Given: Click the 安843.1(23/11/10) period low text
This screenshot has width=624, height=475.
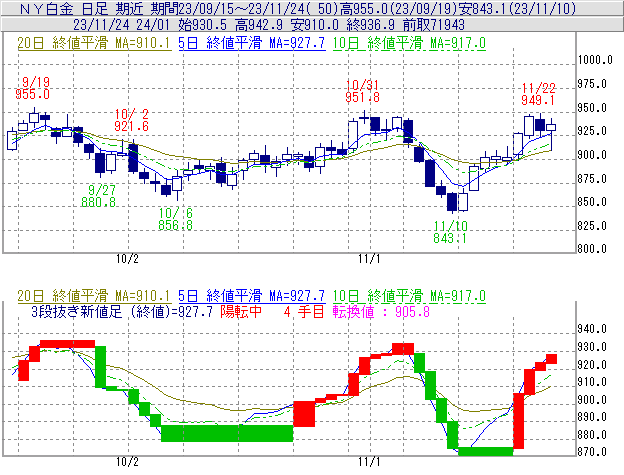Looking at the screenshot, I should tap(517, 8).
